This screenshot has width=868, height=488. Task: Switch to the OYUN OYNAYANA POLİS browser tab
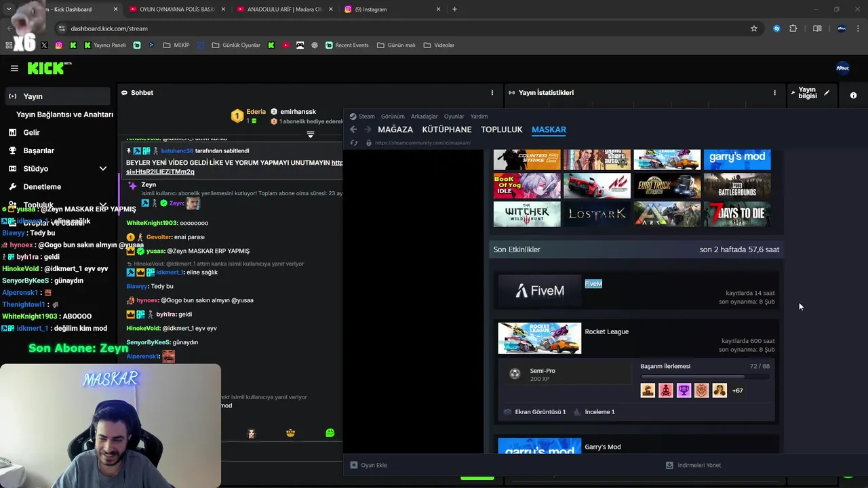point(176,9)
